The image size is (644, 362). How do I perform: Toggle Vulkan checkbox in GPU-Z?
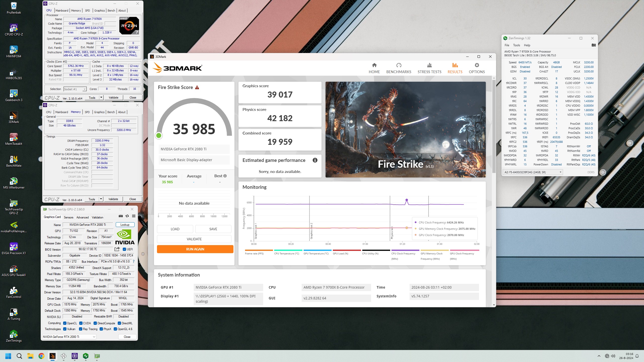(x=65, y=329)
